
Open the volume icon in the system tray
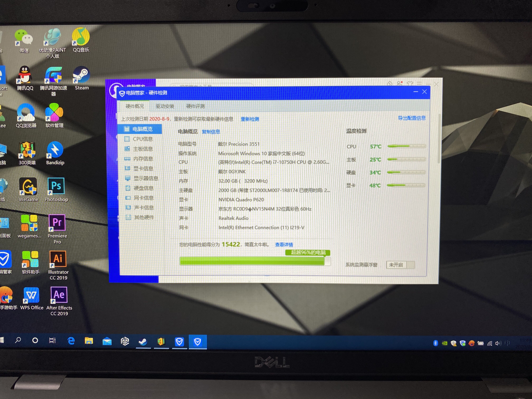pos(498,343)
